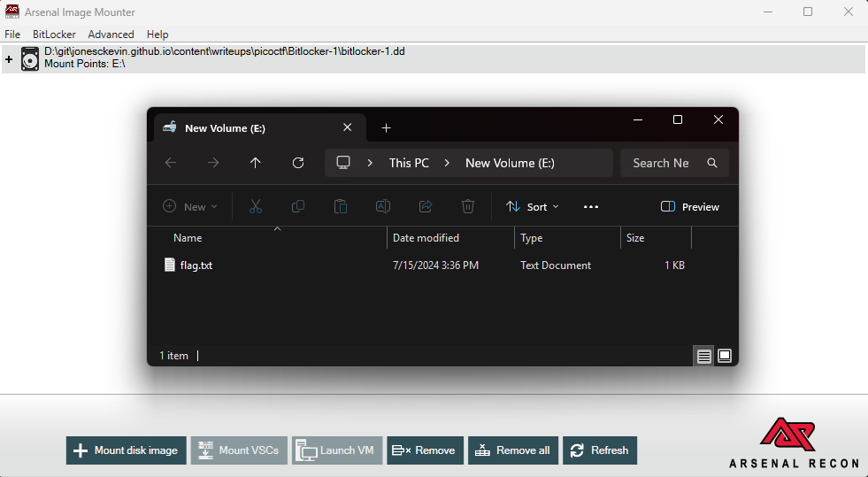
Task: Select the mounted disk drive icon
Action: (30, 58)
